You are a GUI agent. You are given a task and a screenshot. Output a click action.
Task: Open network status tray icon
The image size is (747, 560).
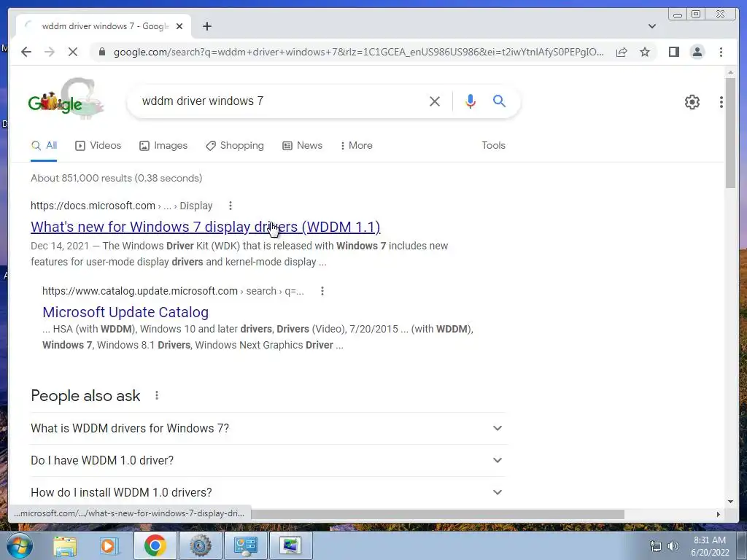click(x=656, y=546)
